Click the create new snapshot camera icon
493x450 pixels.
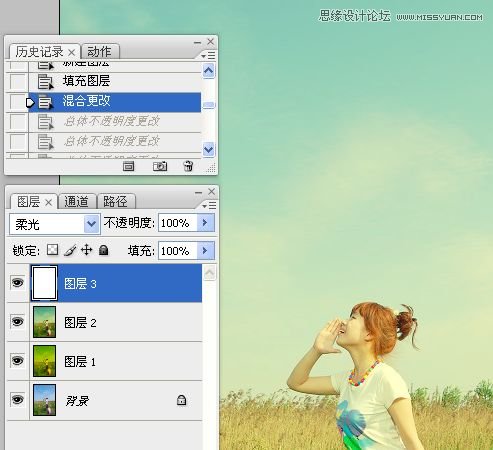click(160, 166)
